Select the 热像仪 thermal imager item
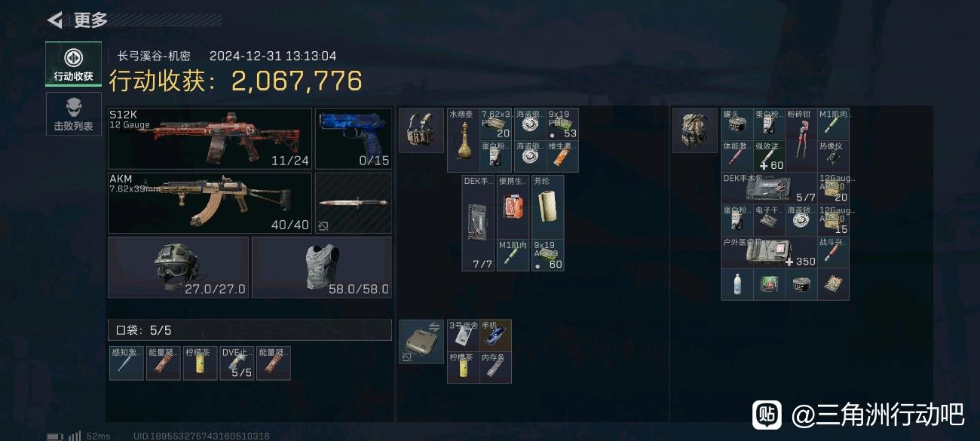 (x=833, y=156)
